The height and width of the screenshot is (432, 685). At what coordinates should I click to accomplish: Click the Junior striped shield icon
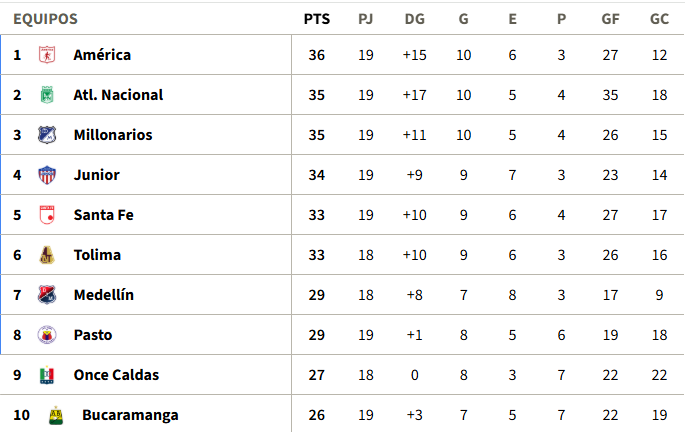[x=47, y=175]
